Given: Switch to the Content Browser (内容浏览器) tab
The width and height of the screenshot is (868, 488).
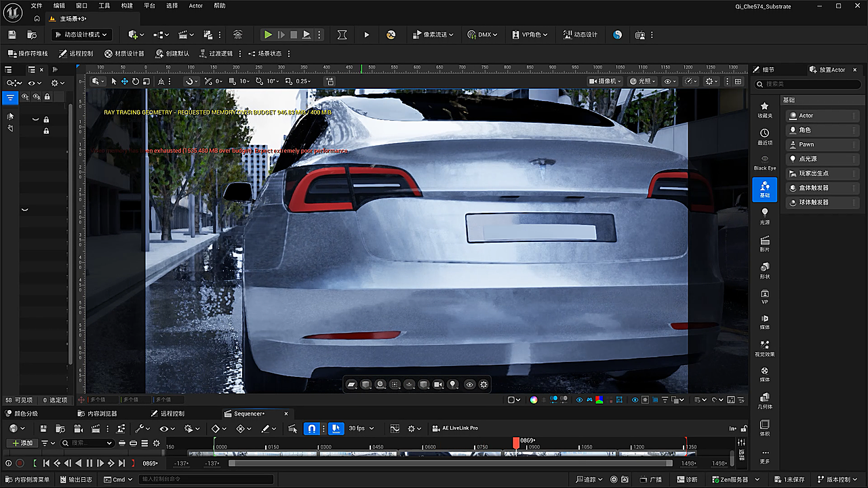Looking at the screenshot, I should (97, 413).
